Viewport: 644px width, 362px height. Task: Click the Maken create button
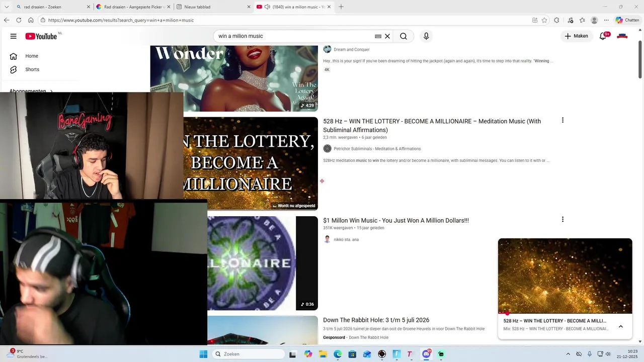click(x=577, y=36)
